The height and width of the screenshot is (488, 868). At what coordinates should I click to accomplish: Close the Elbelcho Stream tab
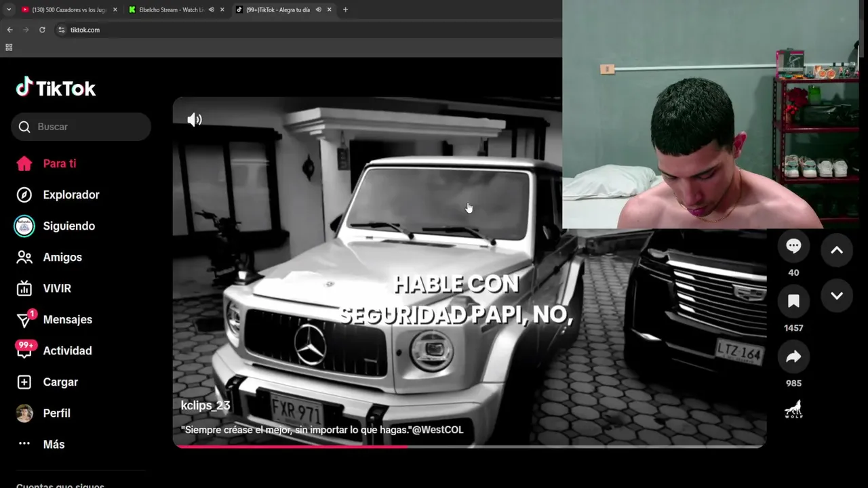coord(222,9)
